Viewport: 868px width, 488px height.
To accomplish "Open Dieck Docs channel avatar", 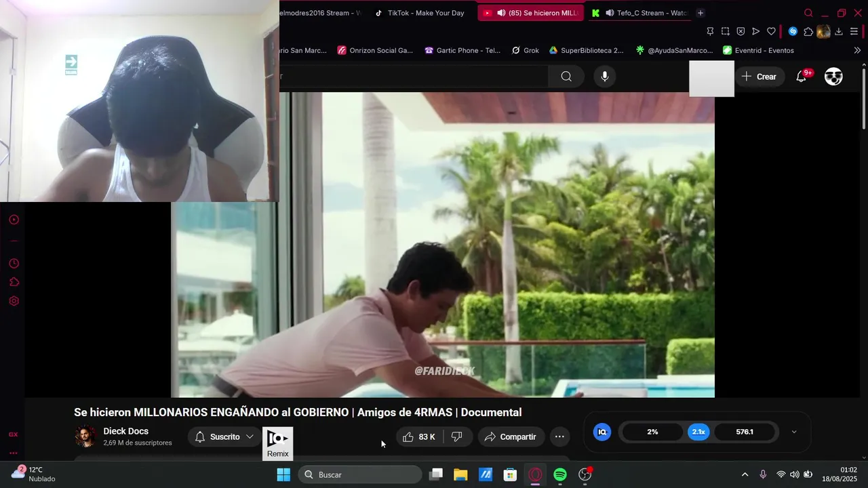I will coord(85,436).
